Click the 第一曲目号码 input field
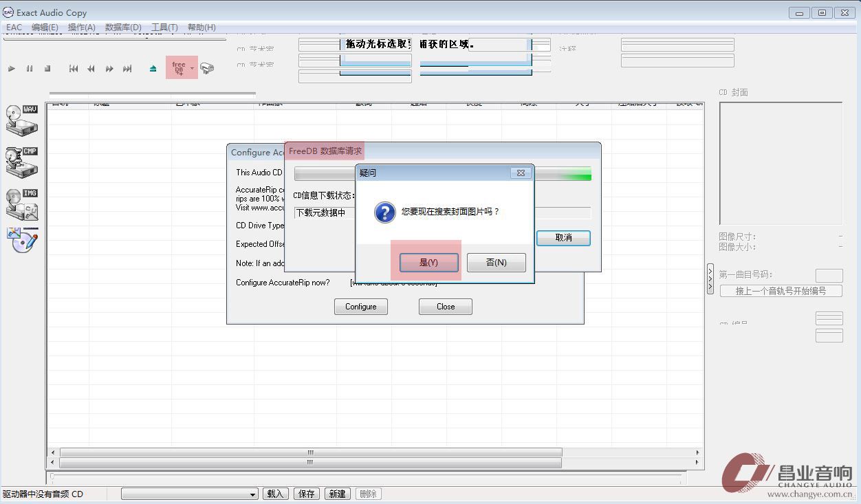Image resolution: width=861 pixels, height=504 pixels. click(829, 276)
